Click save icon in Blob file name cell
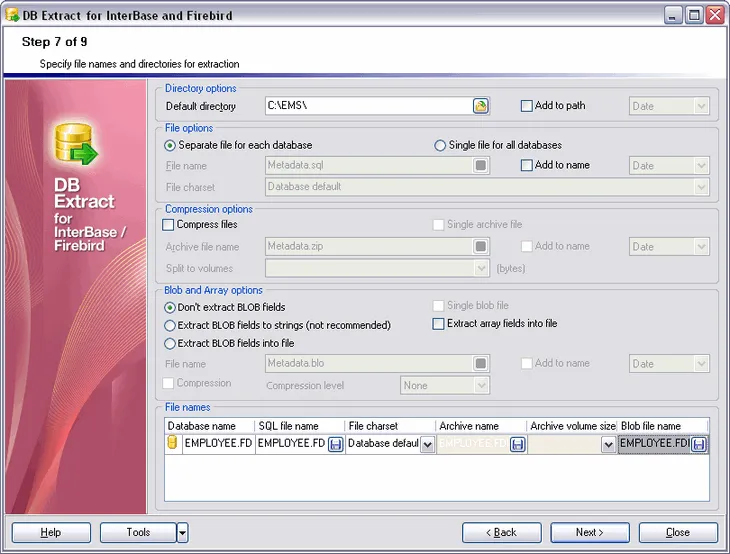Screen dimensions: 730x554 click(x=698, y=444)
